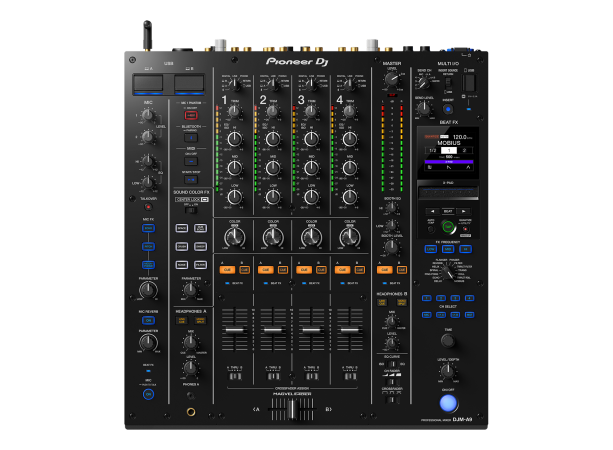The image size is (613, 450).
Task: Click the SEND CH selector knob
Action: coord(423,83)
